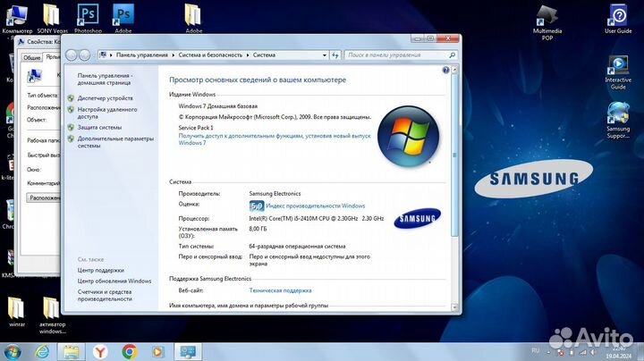
Task: Click the scrollbar down arrow in System window
Action: 454,306
